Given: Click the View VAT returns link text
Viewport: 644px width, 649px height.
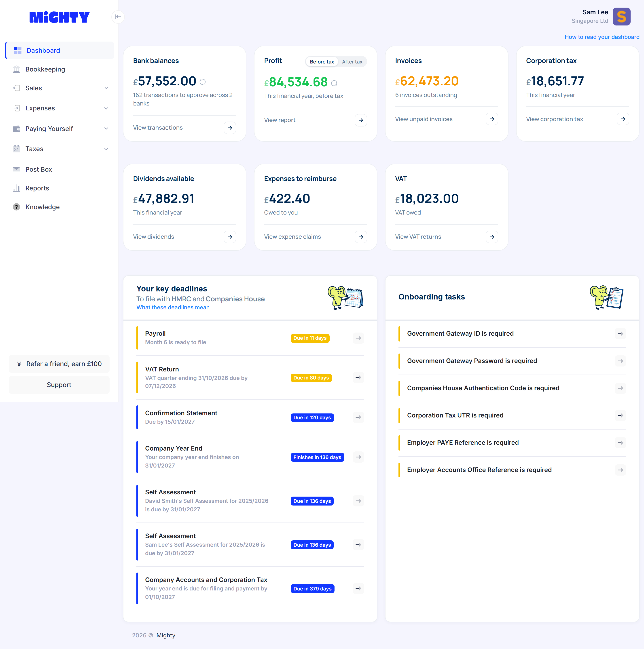Looking at the screenshot, I should (x=418, y=237).
